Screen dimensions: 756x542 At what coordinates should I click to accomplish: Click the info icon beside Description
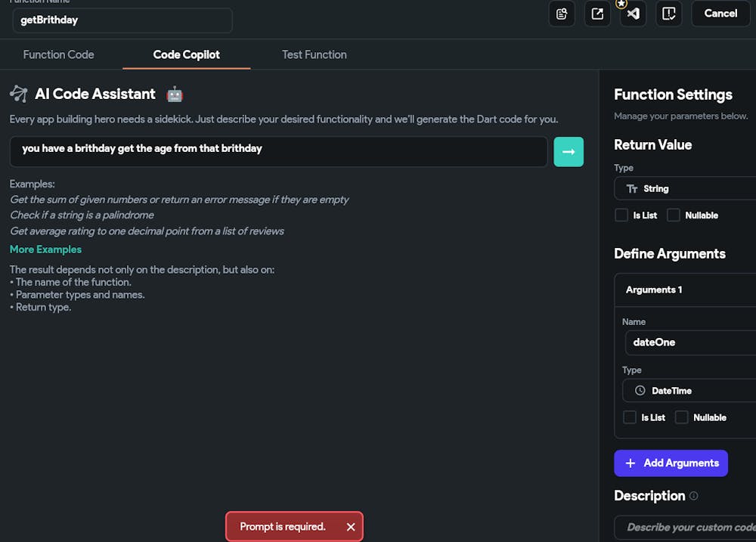click(693, 496)
